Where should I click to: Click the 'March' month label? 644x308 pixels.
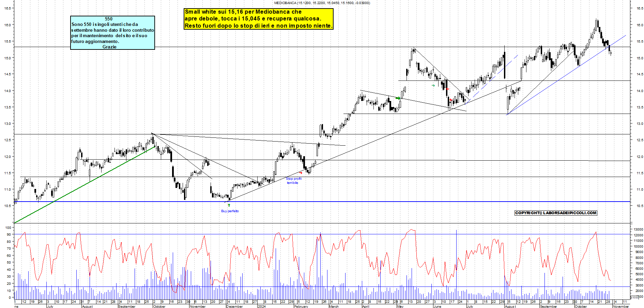[334, 306]
